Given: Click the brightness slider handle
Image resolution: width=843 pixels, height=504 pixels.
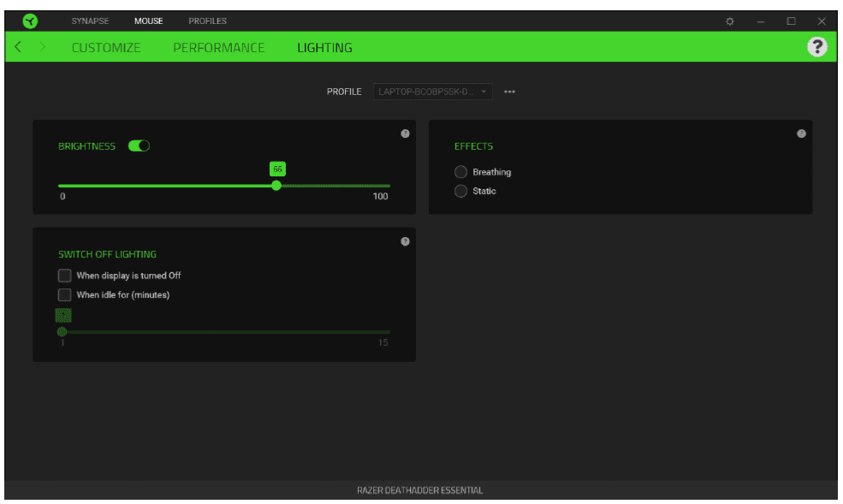Looking at the screenshot, I should pos(276,184).
